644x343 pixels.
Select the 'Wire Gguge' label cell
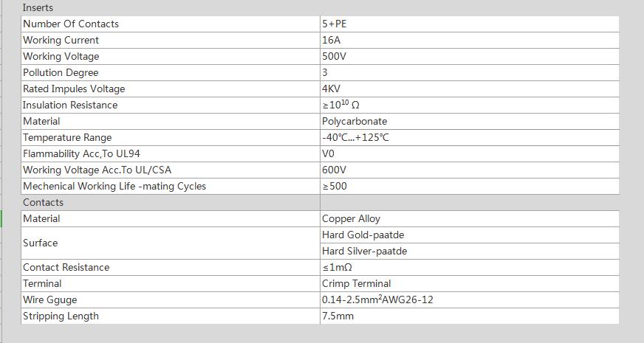coord(171,300)
